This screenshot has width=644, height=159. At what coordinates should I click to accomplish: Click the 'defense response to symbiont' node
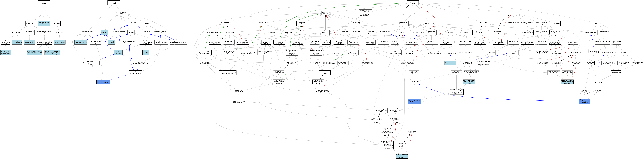tap(343, 63)
